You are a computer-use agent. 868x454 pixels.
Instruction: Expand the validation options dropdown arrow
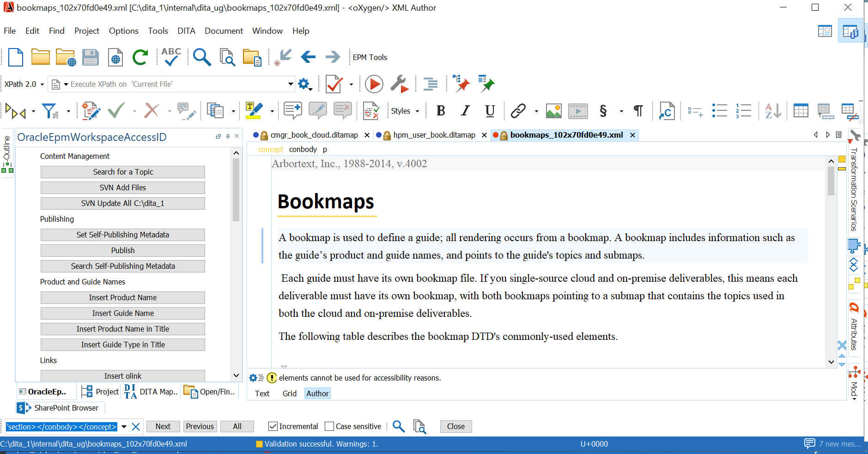click(x=351, y=85)
